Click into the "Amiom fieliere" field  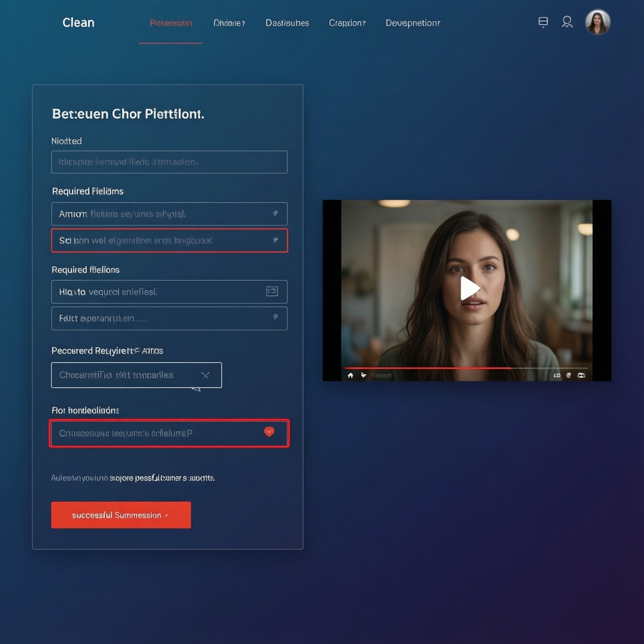pos(169,214)
